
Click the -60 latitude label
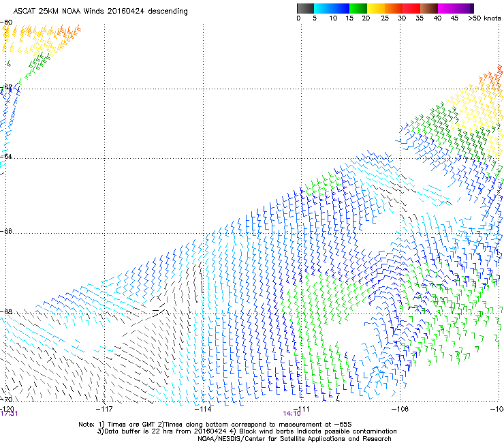(6, 22)
